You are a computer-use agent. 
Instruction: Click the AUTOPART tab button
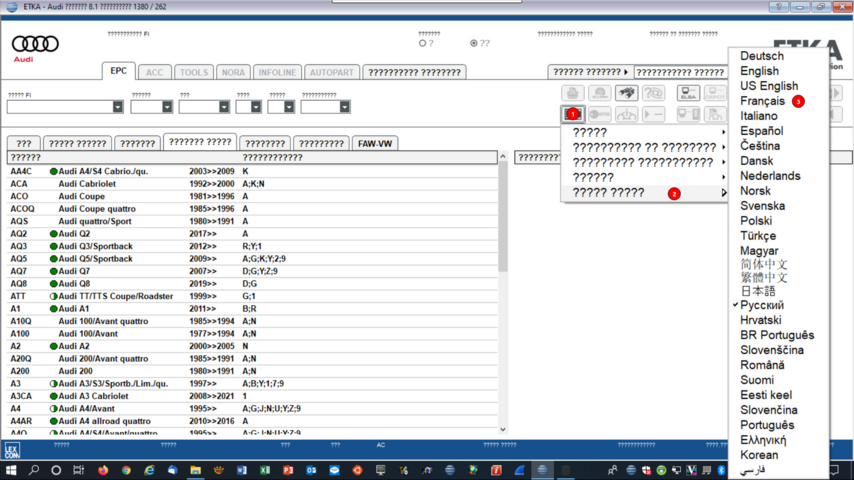pos(332,72)
